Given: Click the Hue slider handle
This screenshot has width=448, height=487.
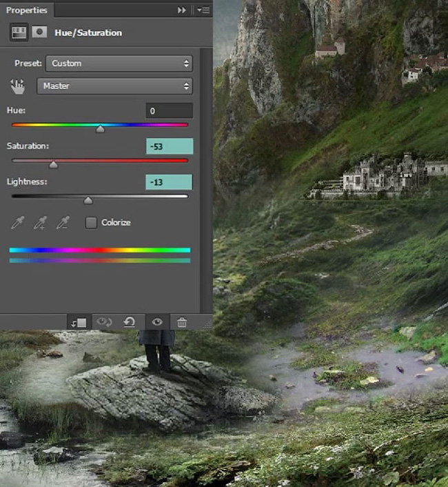Looking at the screenshot, I should click(x=100, y=128).
